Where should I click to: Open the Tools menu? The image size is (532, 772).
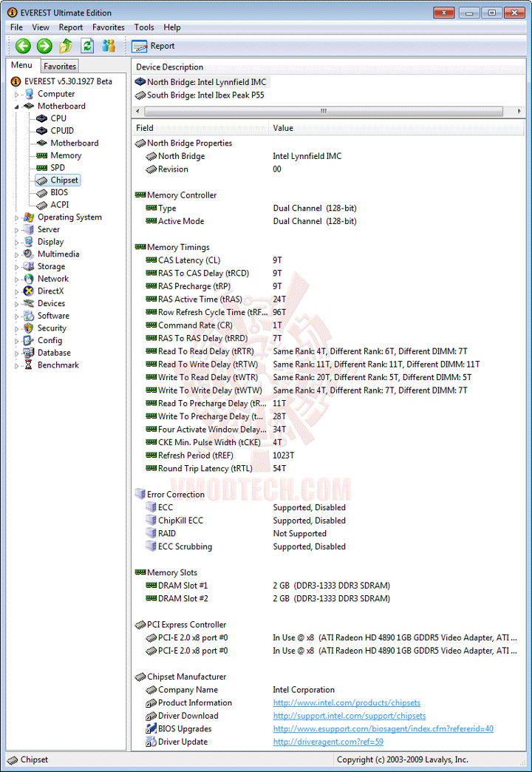[144, 27]
